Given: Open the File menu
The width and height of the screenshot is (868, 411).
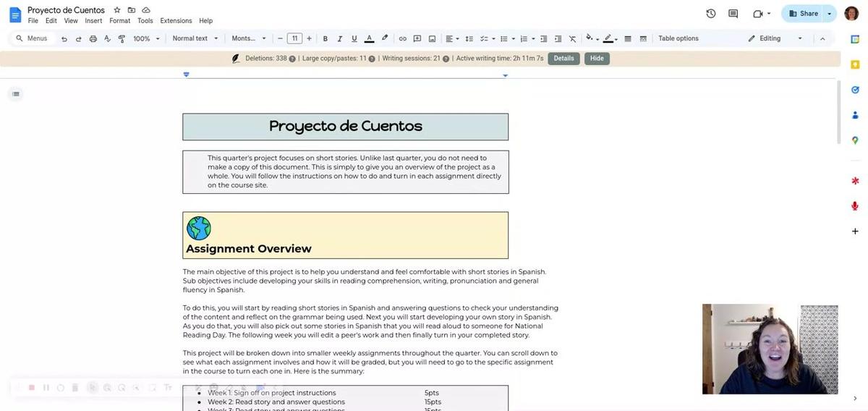Looking at the screenshot, I should click(x=33, y=21).
